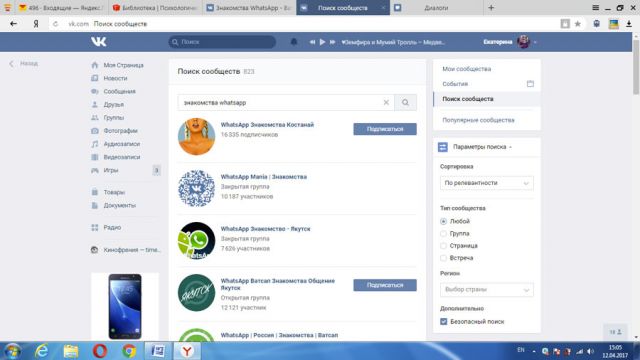The height and width of the screenshot is (360, 640).
Task: Play the track in header player
Action: 322,42
